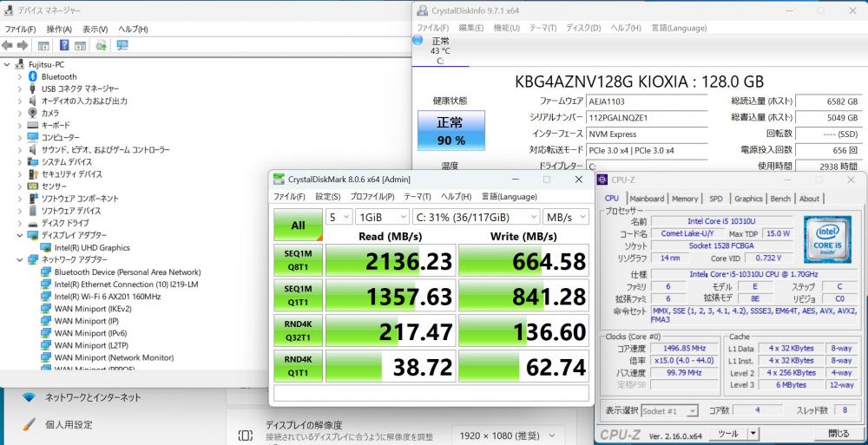Expand the セキュリティ デバイス node
The image size is (868, 445).
point(20,173)
